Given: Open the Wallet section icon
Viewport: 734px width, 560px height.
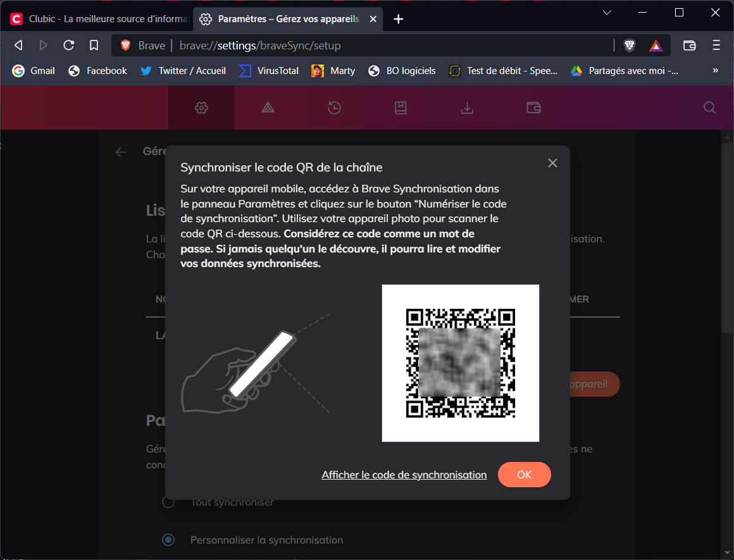Looking at the screenshot, I should tap(533, 108).
